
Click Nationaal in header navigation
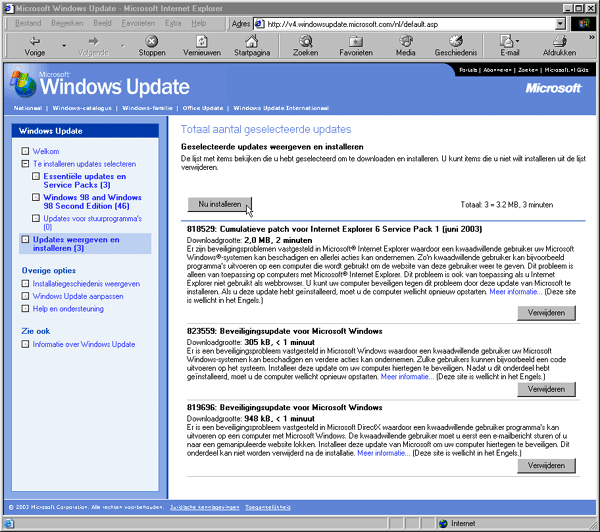pyautogui.click(x=28, y=108)
